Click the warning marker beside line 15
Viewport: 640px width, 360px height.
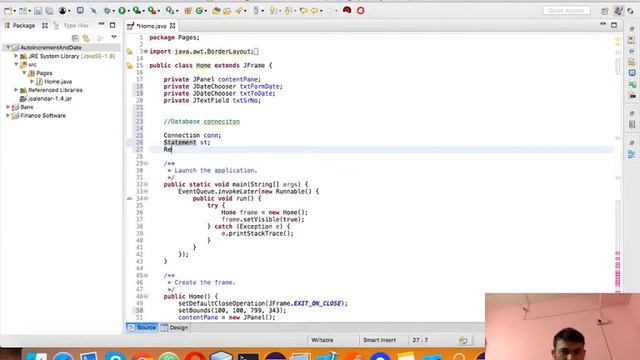coord(129,66)
